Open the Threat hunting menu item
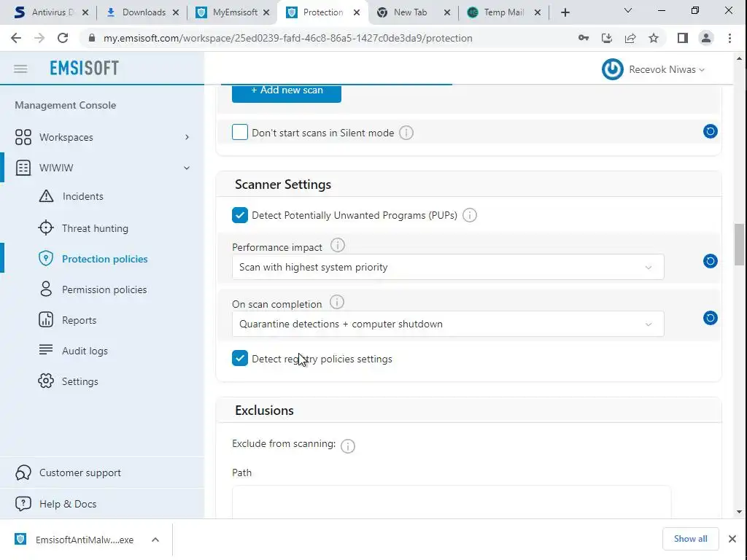Viewport: 747px width, 560px height. point(96,228)
